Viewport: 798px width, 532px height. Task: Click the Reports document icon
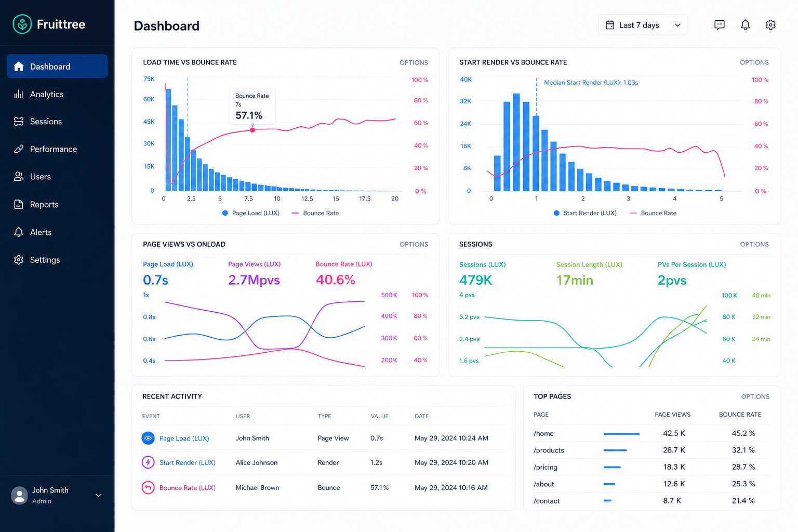19,204
